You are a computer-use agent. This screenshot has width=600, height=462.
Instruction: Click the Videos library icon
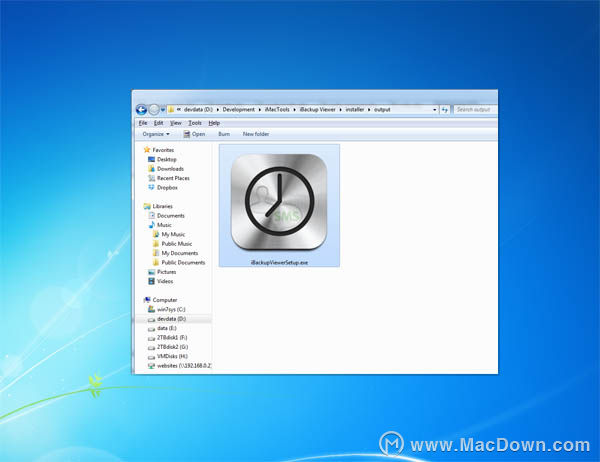[152, 281]
